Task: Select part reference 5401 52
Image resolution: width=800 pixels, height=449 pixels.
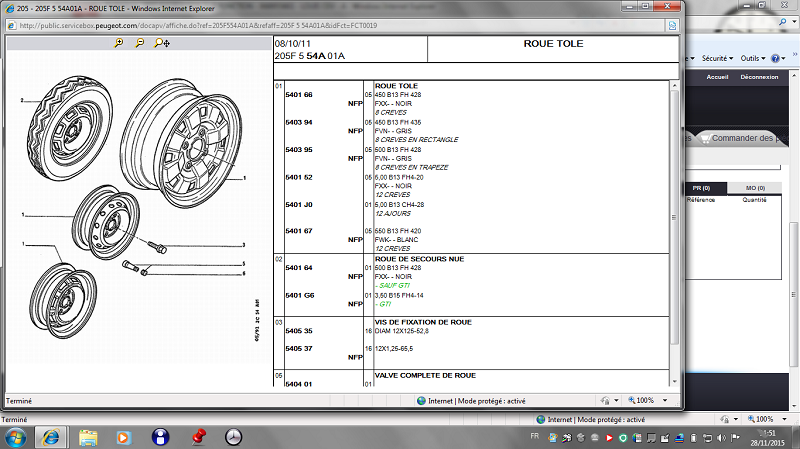Action: (299, 178)
